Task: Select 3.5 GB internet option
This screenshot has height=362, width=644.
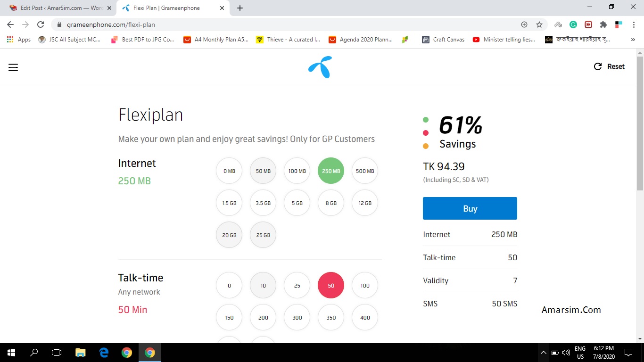Action: tap(263, 203)
